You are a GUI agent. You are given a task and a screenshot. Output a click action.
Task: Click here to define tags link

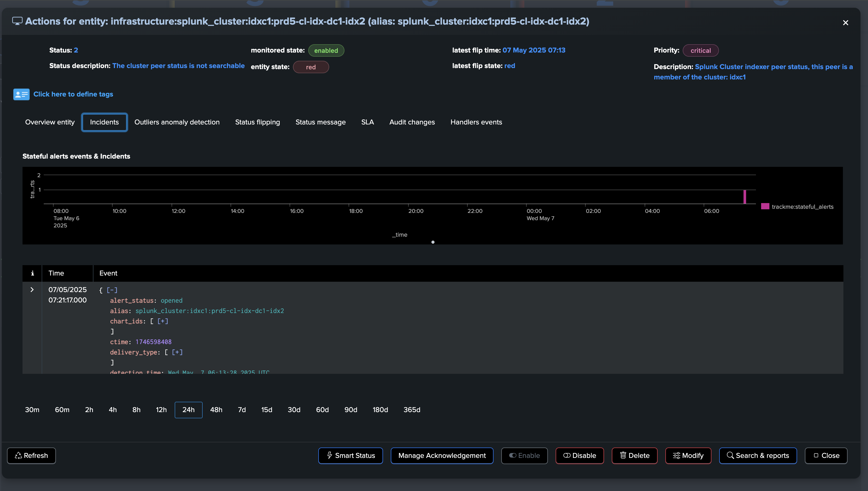click(73, 94)
